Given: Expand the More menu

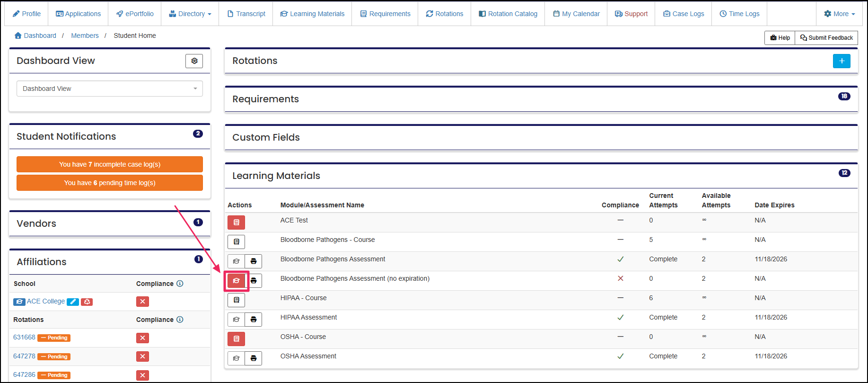Looking at the screenshot, I should tap(839, 14).
